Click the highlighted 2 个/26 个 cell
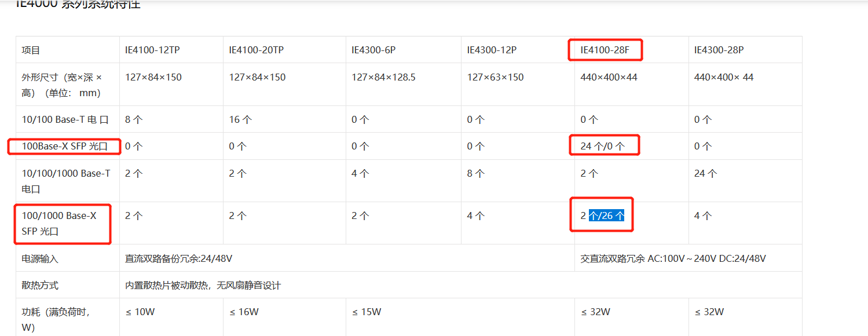This screenshot has height=336, width=868. [602, 216]
